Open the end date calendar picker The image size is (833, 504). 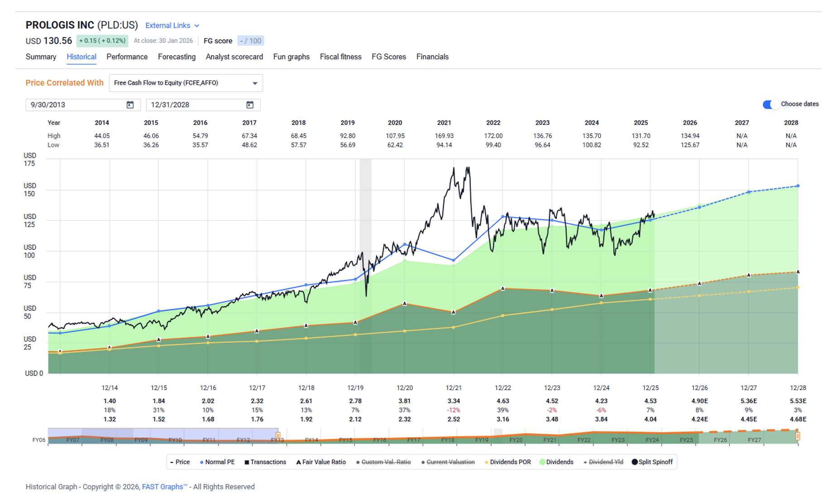pyautogui.click(x=250, y=105)
